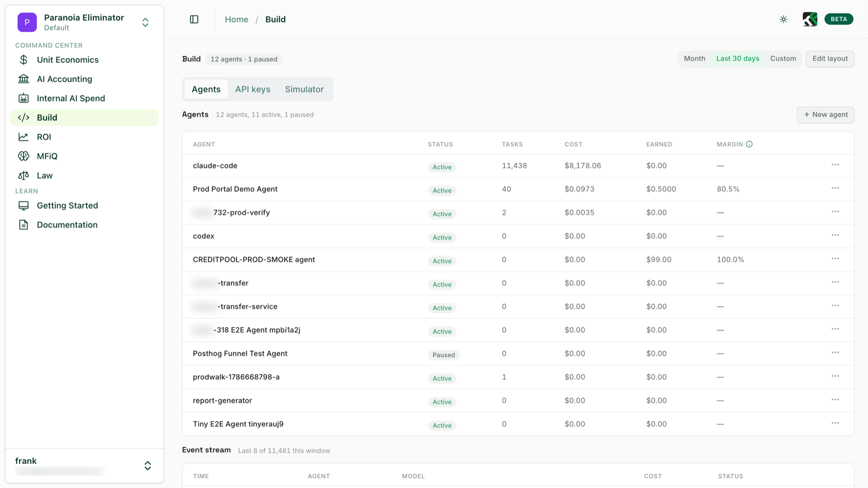Click the purple P workspace logo
Image resolution: width=868 pixels, height=488 pixels.
coord(27,22)
